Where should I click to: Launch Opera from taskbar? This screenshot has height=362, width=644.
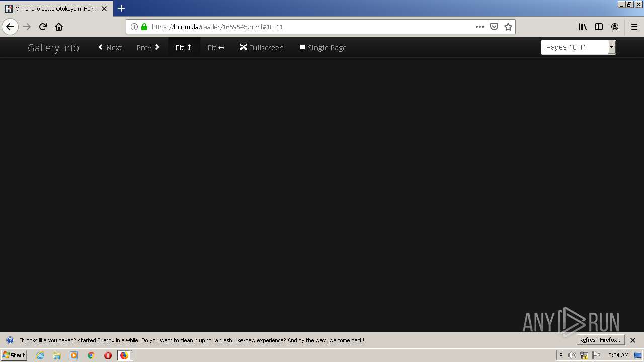[108, 355]
